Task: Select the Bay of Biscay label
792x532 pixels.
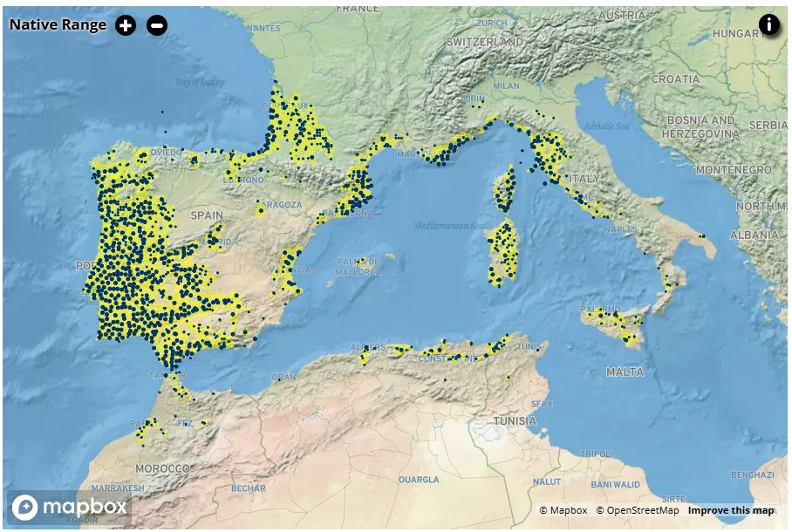Action: [x=200, y=82]
